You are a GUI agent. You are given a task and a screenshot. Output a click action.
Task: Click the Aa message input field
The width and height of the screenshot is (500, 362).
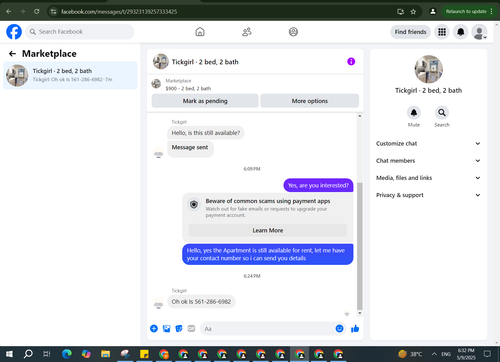tap(267, 329)
